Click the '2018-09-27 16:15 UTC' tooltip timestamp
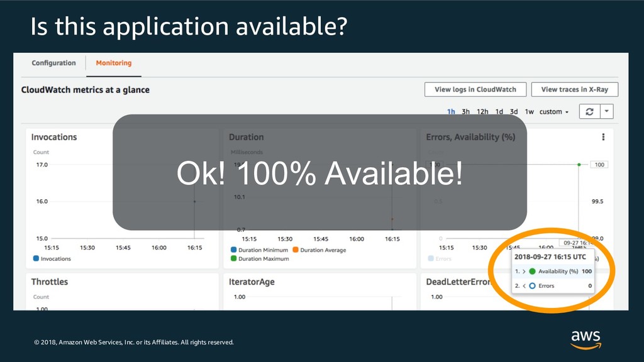The image size is (644, 362). click(550, 257)
